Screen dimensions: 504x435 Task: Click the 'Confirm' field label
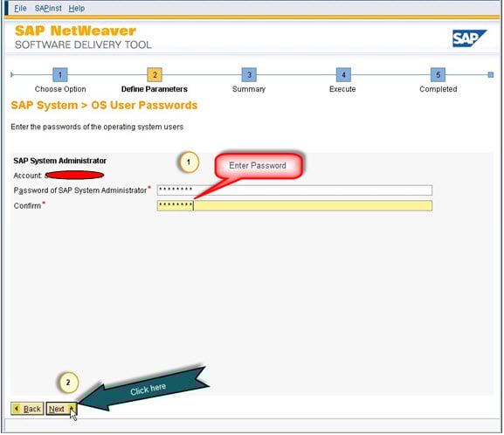pos(27,206)
